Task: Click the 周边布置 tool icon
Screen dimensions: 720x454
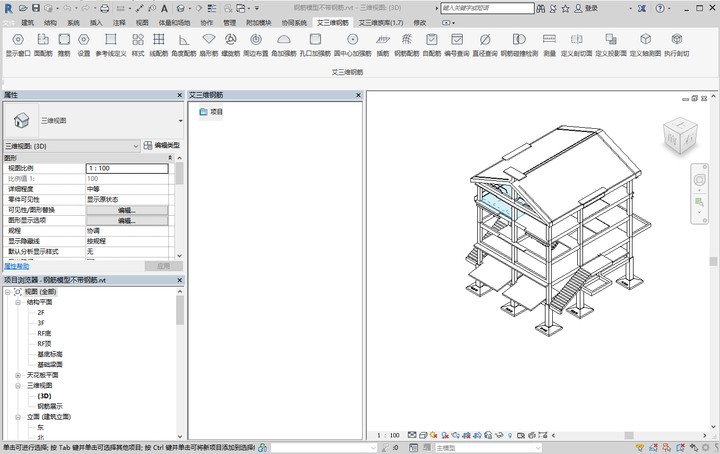Action: click(x=256, y=39)
